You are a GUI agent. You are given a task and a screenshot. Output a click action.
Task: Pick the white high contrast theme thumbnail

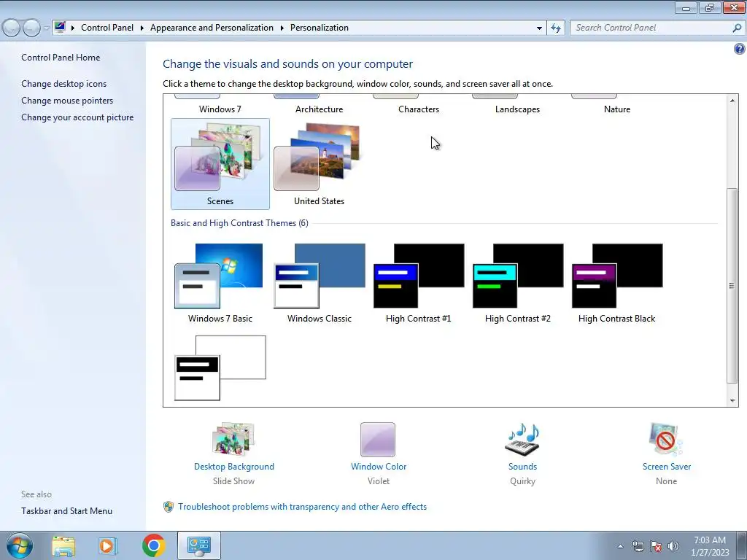[220, 367]
